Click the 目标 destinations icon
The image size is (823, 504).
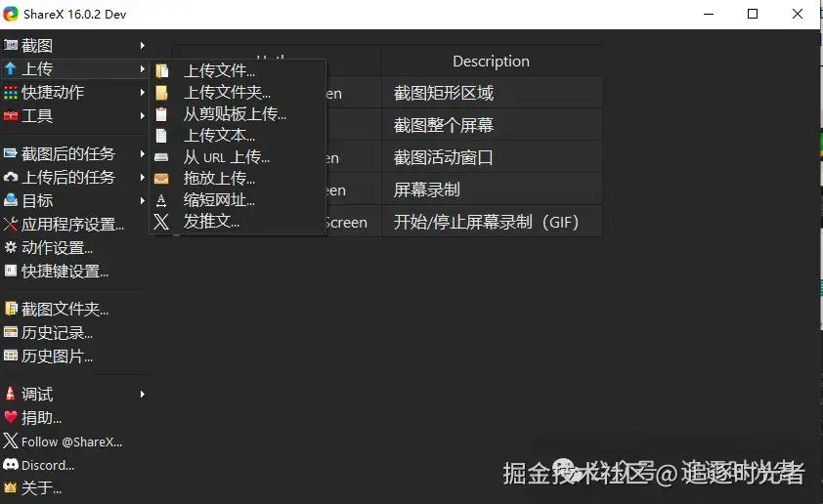pos(11,200)
